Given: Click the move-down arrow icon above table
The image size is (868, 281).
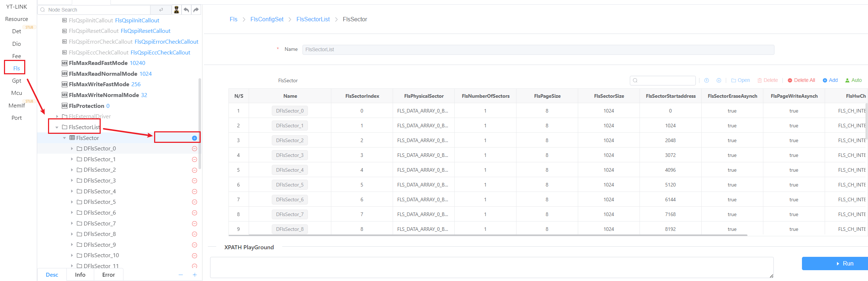Looking at the screenshot, I should tap(719, 80).
